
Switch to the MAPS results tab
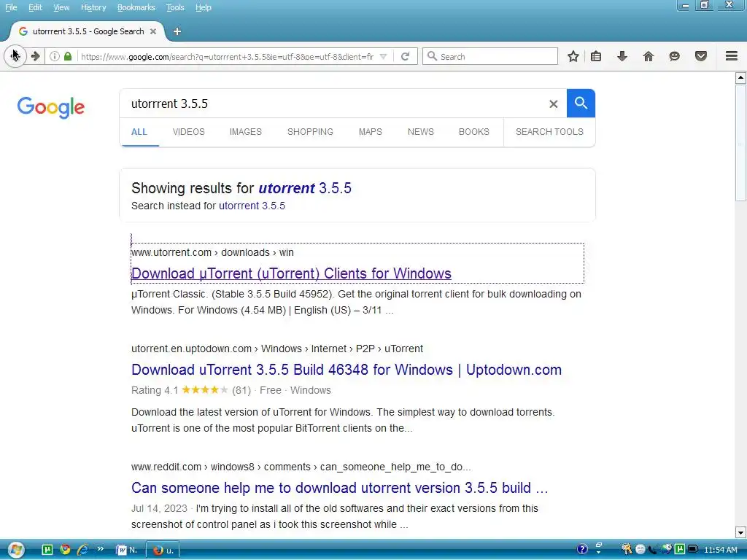point(370,132)
